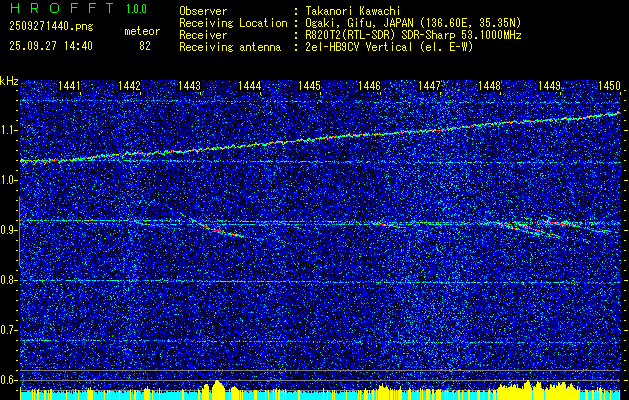Screen dimensions: 629x400
Task: Click the date 25.09.27 14:40
Action: click(51, 46)
